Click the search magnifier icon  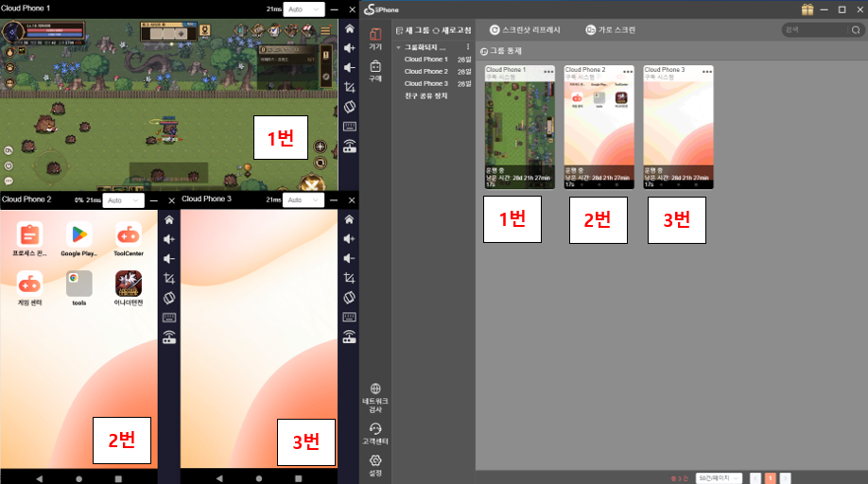point(856,30)
